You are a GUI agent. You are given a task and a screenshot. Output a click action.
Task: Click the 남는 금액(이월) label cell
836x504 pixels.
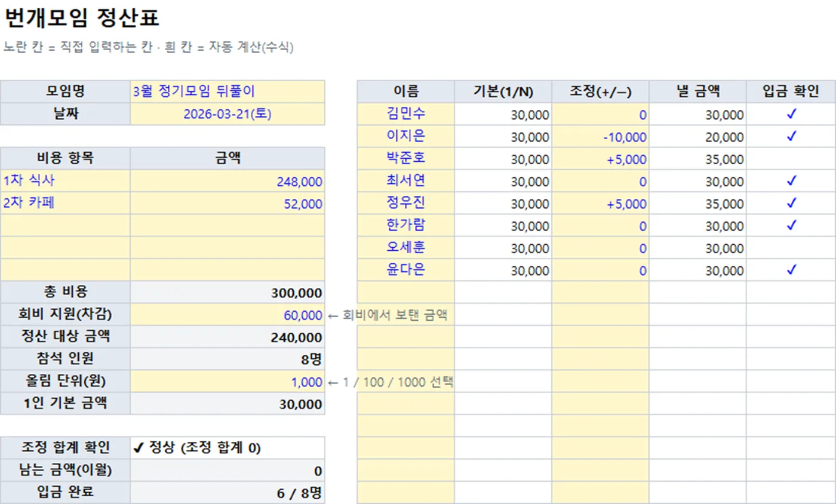65,471
